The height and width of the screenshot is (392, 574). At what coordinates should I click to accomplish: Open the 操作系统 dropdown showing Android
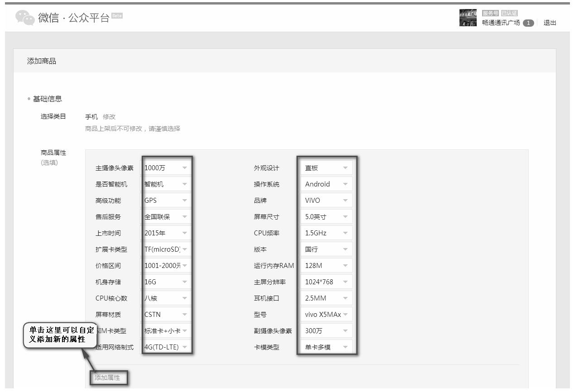[326, 184]
